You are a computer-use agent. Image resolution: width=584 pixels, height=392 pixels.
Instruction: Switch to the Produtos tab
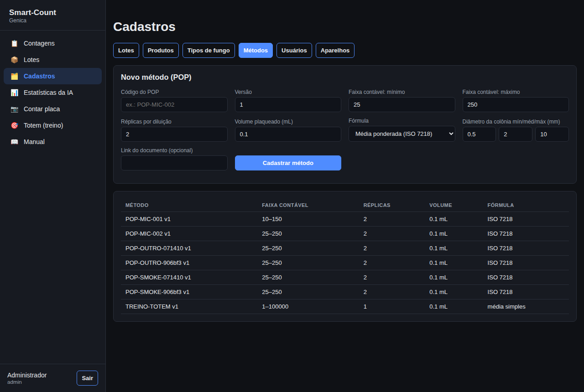pos(161,50)
